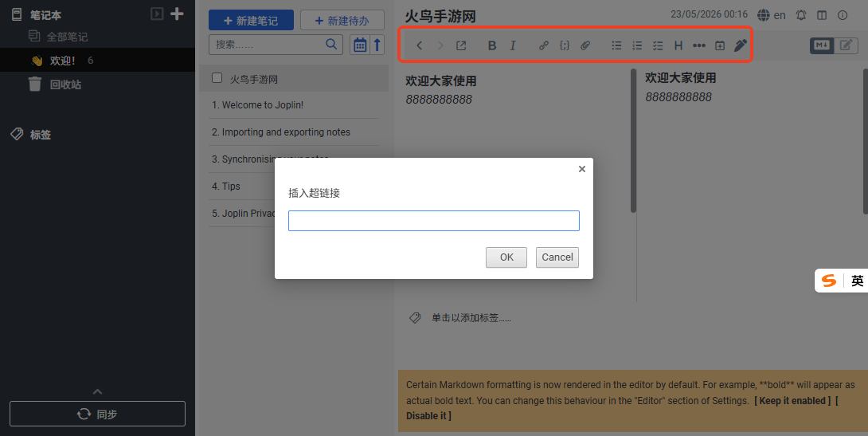Toggle bold formatting
The width and height of the screenshot is (868, 436).
[492, 45]
